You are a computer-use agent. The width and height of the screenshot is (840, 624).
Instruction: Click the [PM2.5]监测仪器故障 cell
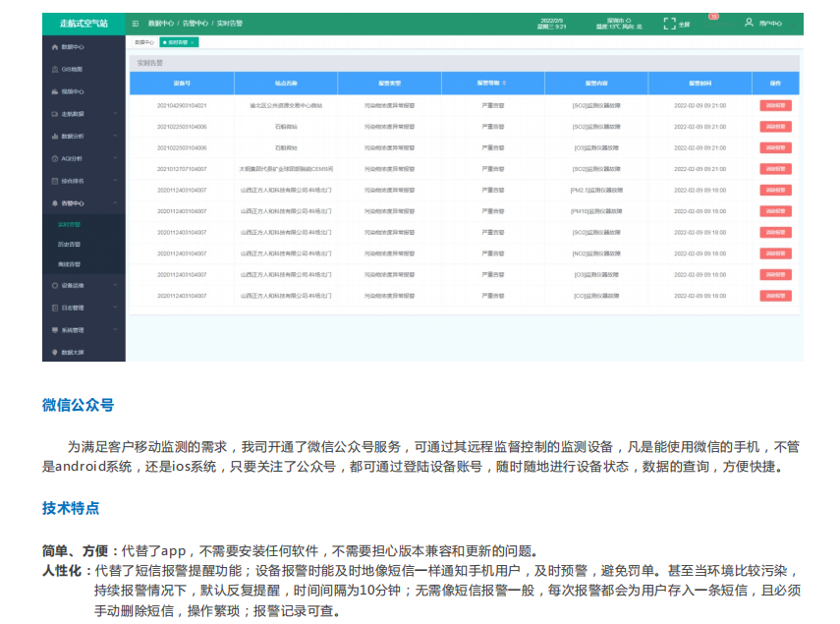[x=596, y=190]
